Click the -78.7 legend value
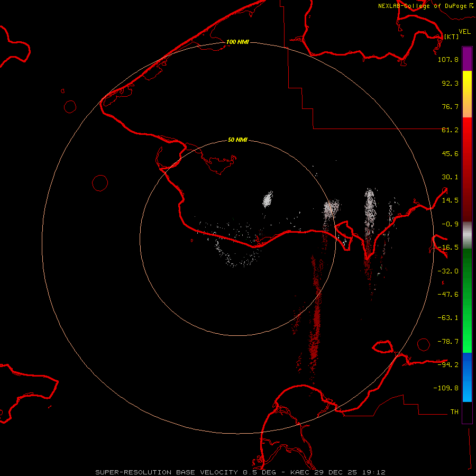476x476 pixels. pos(448,342)
